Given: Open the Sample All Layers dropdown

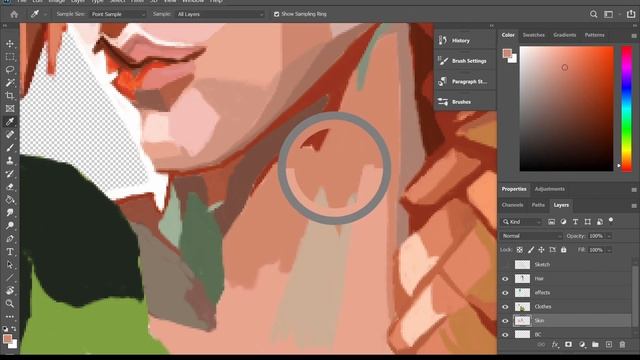Looking at the screenshot, I should point(220,14).
